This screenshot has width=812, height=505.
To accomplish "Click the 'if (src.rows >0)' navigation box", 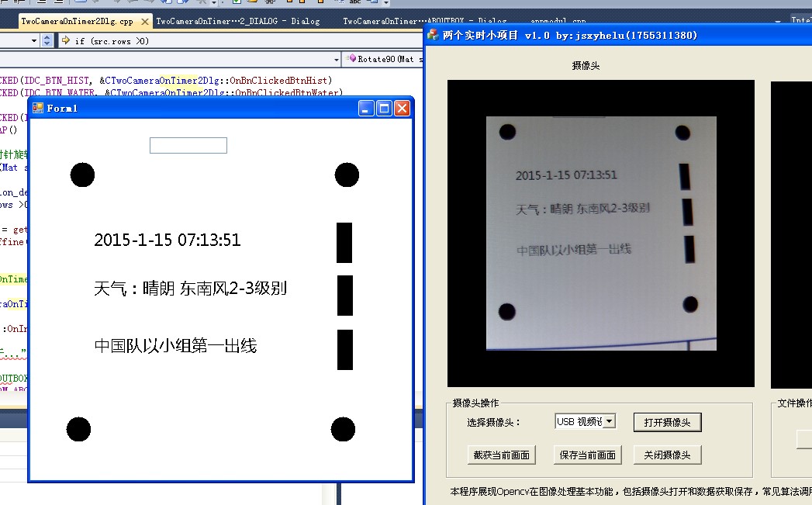I will pyautogui.click(x=240, y=40).
